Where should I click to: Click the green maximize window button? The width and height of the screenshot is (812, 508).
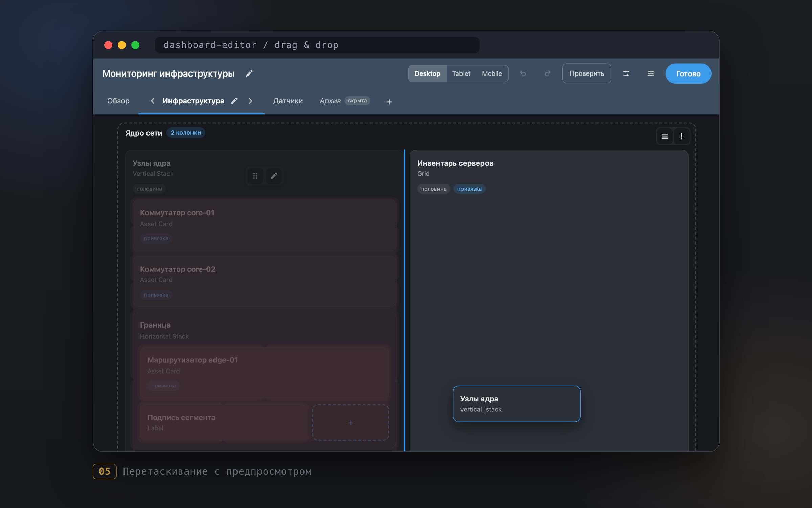135,45
